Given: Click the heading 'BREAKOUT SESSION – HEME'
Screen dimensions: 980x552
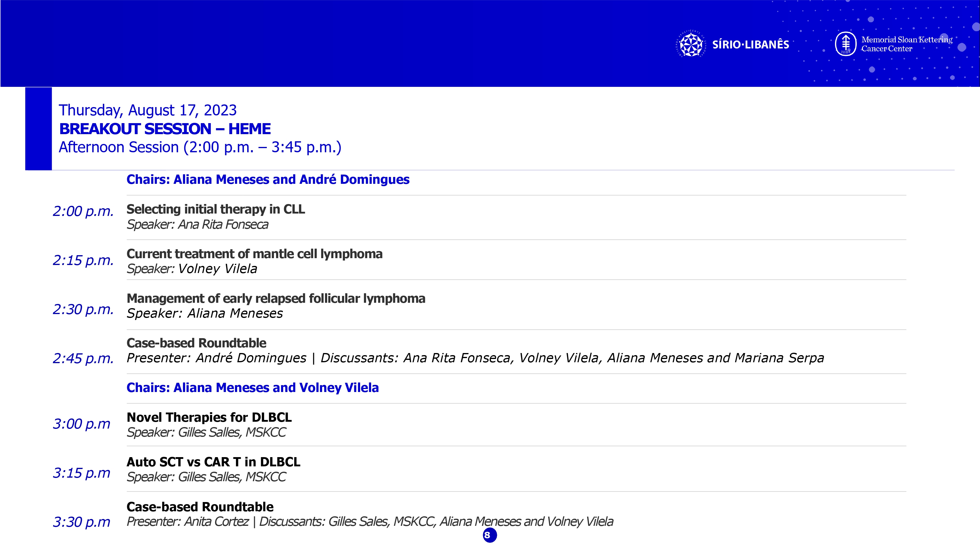Looking at the screenshot, I should tap(165, 129).
